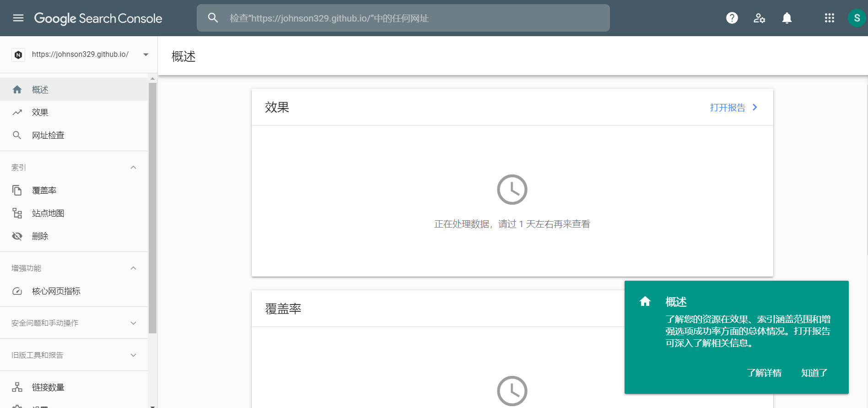Click the 覆盖率 card heading

283,309
